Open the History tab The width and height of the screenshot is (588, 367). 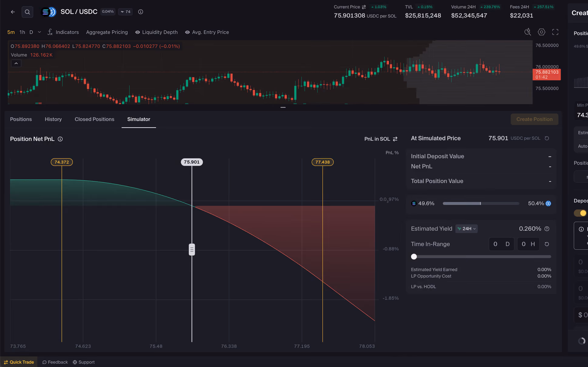(x=53, y=119)
